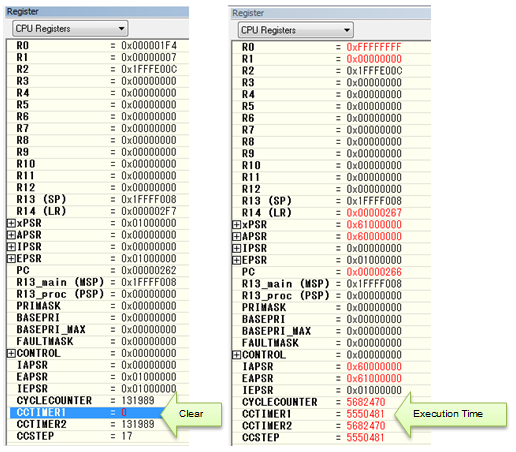
Task: Select CYCLECOUNTER value 131989 in left panel
Action: (x=138, y=401)
